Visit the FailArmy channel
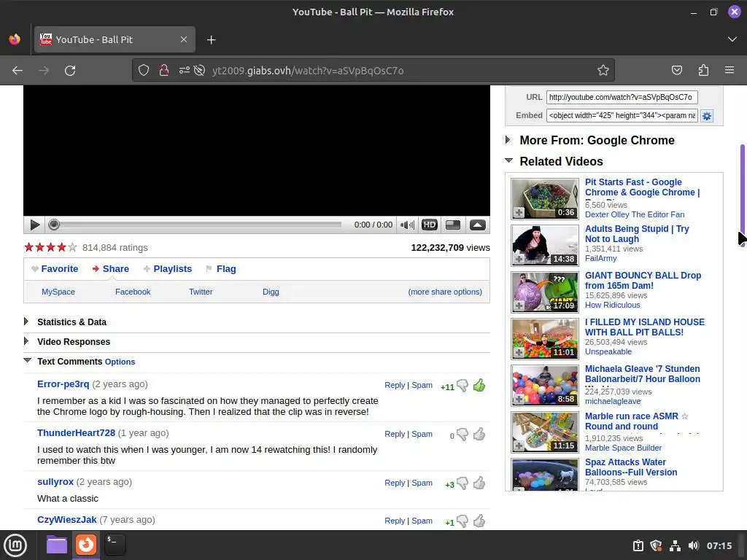The image size is (747, 560). click(601, 258)
